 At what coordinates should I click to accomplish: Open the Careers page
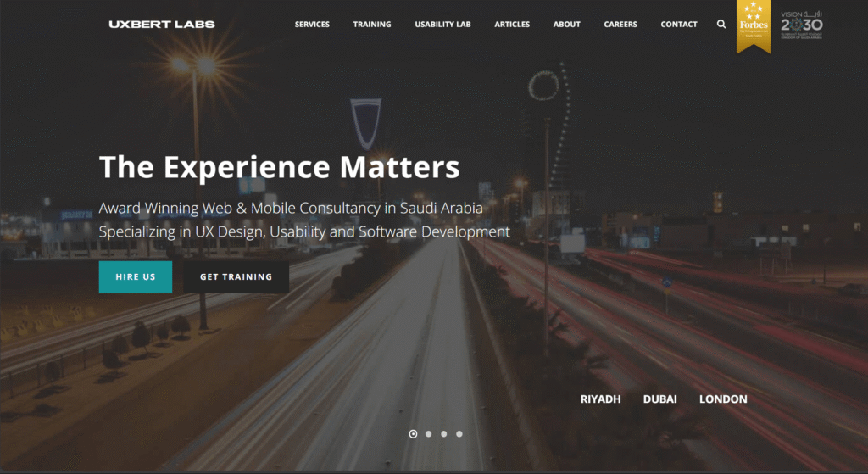(620, 25)
